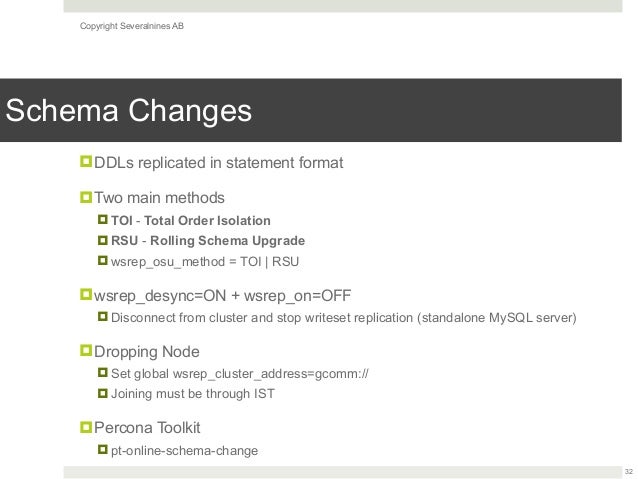Click the sub-bullet before 'pt-online-schema-change'
The height and width of the screenshot is (479, 638).
click(x=102, y=451)
